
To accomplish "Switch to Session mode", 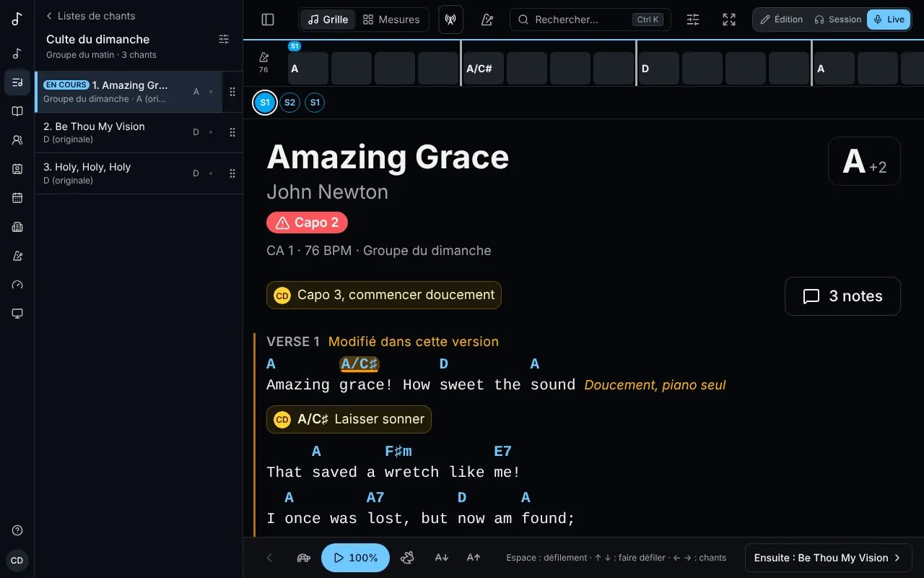I will 837,20.
